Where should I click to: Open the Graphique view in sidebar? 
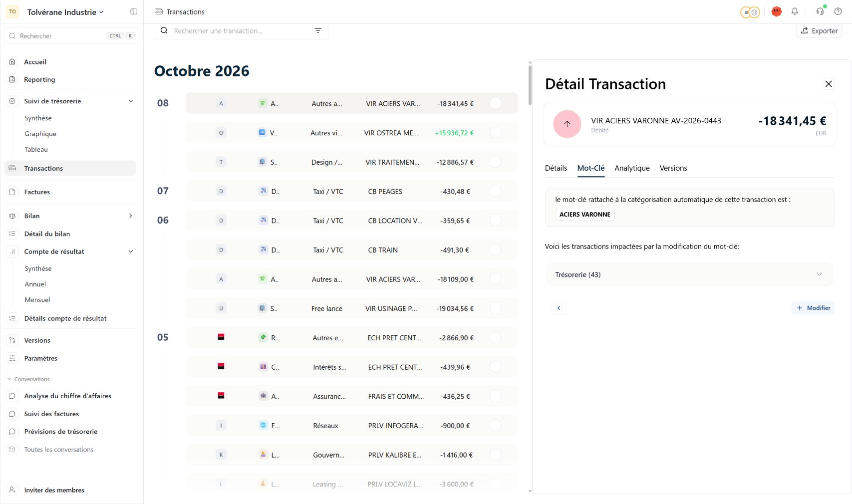pos(40,134)
